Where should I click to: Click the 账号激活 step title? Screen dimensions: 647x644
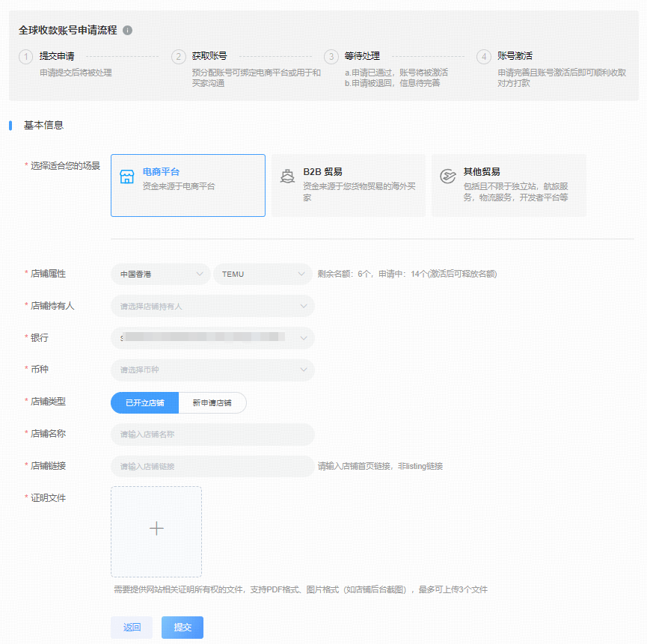(515, 56)
